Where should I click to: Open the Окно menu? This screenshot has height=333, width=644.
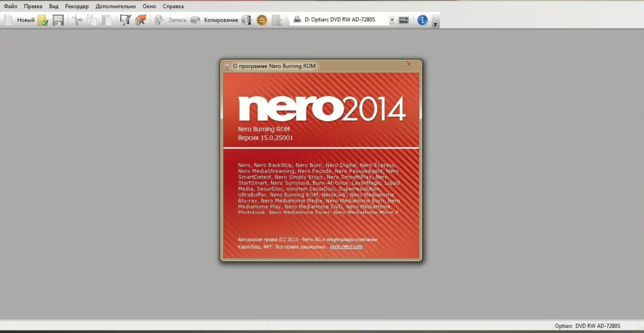(x=149, y=6)
